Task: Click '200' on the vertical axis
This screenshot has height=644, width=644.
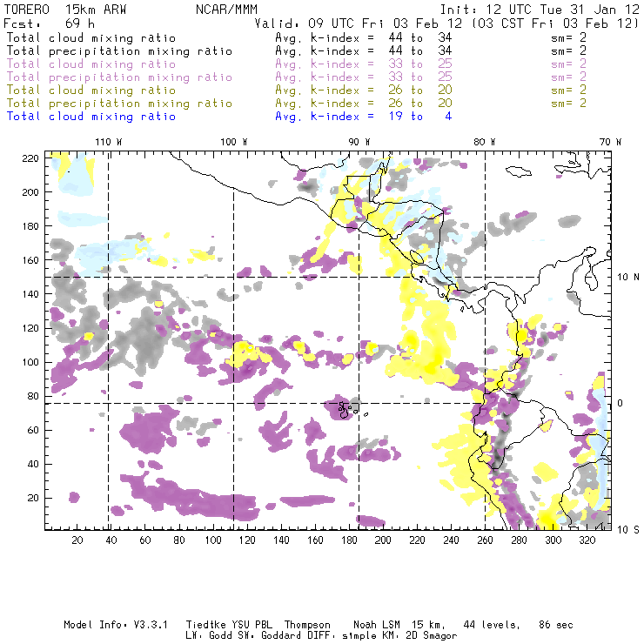Action: (x=30, y=192)
